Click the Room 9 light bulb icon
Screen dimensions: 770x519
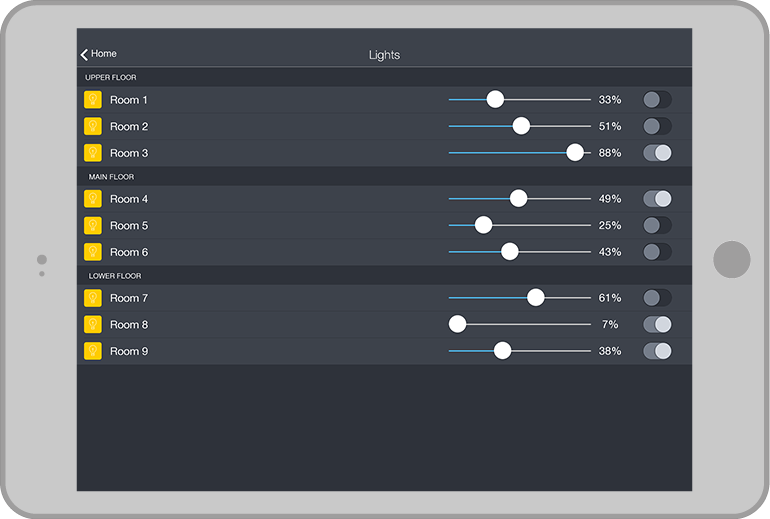[93, 351]
